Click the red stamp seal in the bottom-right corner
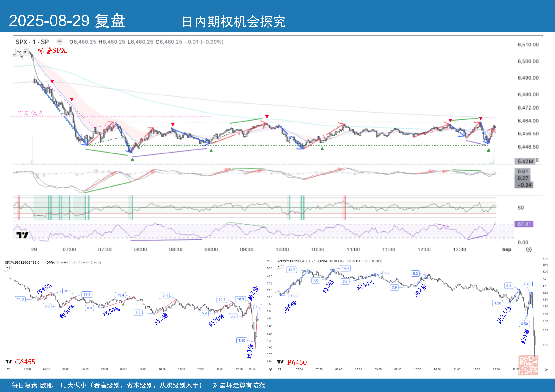The width and height of the screenshot is (555, 392). click(x=528, y=365)
